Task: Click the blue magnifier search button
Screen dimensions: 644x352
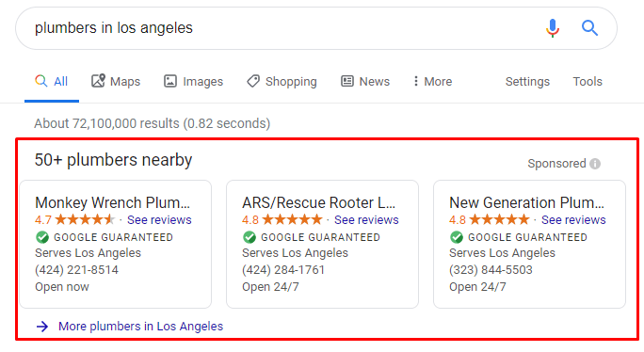Action: [x=589, y=28]
